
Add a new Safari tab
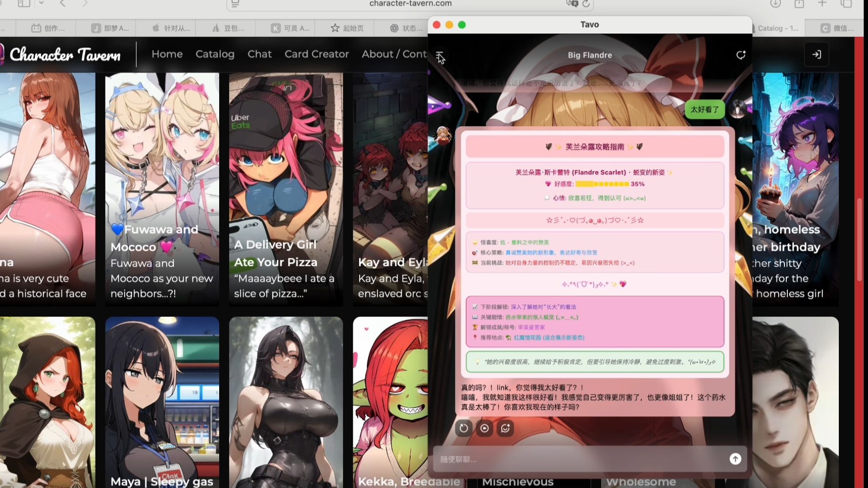tap(822, 4)
